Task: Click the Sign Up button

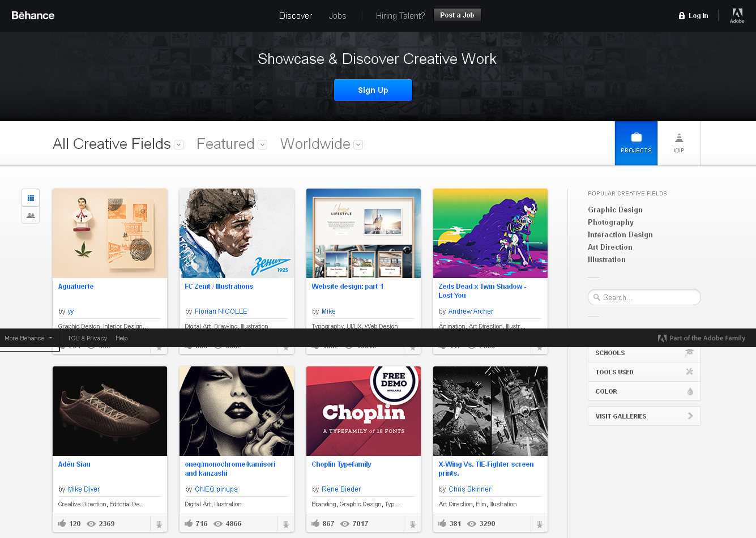Action: pos(373,89)
